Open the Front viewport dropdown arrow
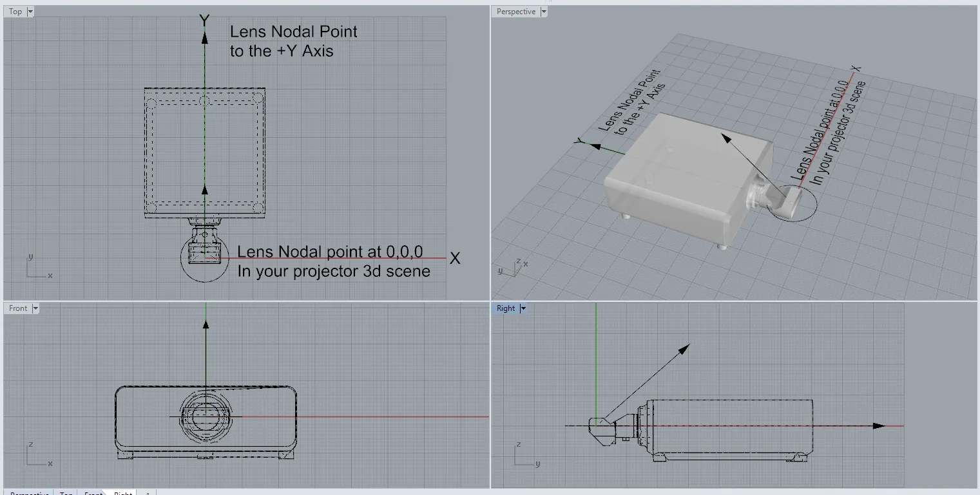Image resolution: width=980 pixels, height=495 pixels. coord(35,308)
